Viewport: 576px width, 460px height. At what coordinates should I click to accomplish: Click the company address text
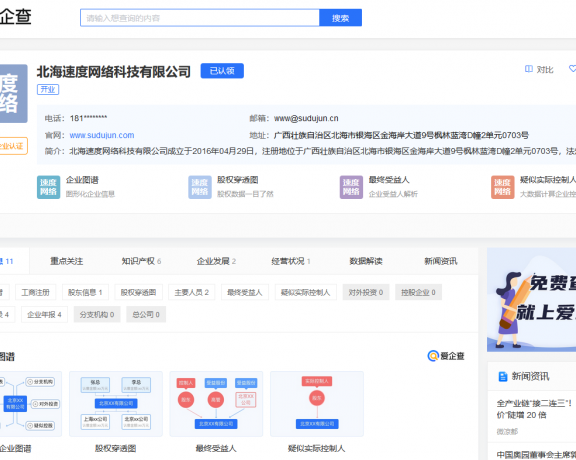(x=401, y=135)
